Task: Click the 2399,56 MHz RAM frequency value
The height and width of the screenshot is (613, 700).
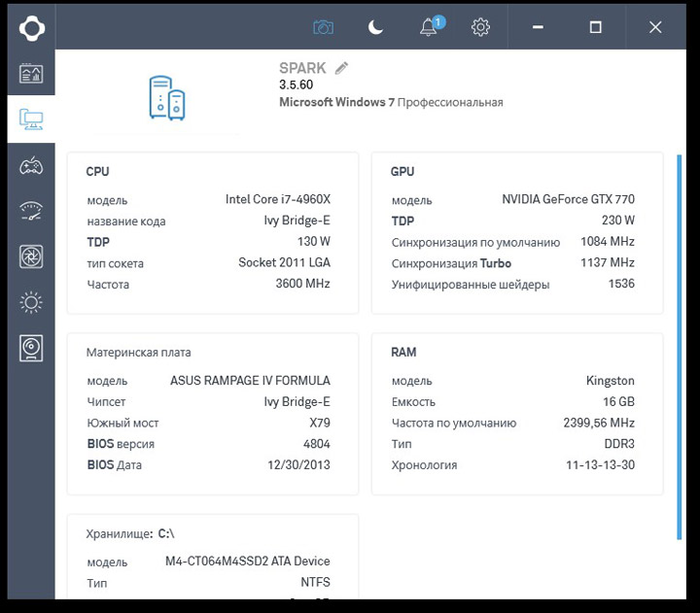Action: click(599, 423)
